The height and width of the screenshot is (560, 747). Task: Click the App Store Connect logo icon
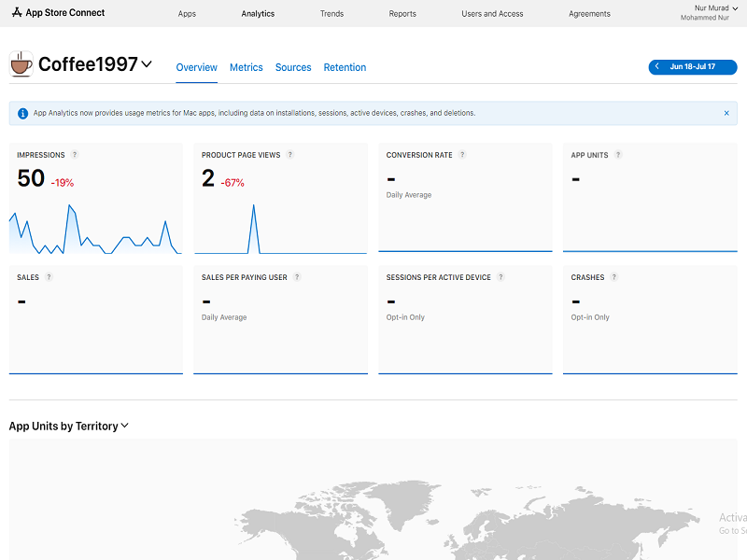(x=17, y=13)
